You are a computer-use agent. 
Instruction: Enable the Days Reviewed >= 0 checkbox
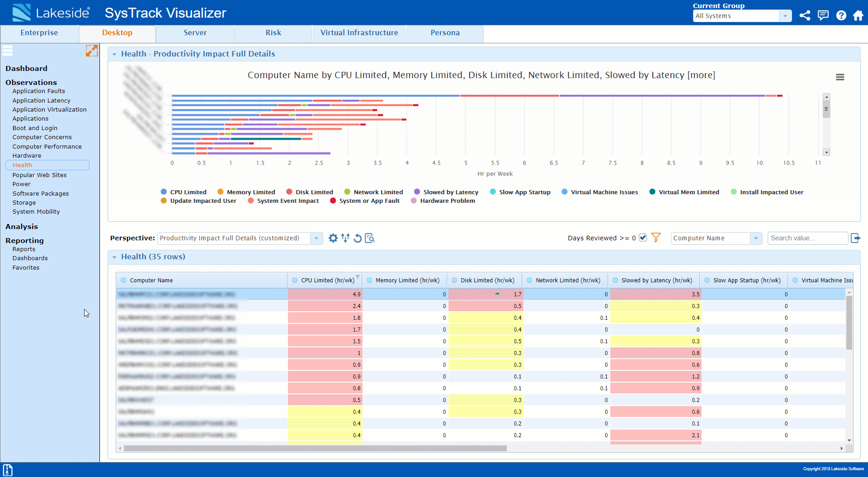pos(642,238)
